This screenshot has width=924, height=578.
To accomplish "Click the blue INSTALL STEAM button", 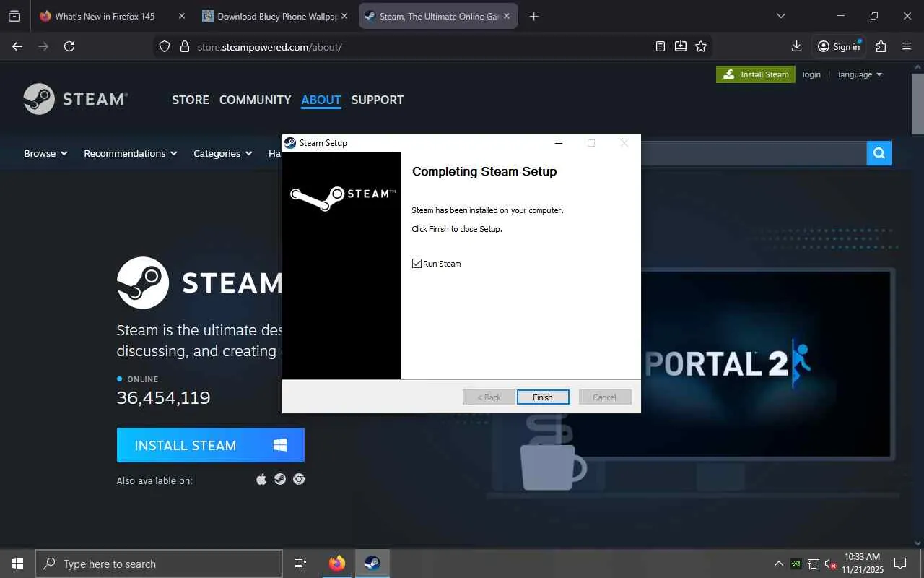I will point(211,445).
